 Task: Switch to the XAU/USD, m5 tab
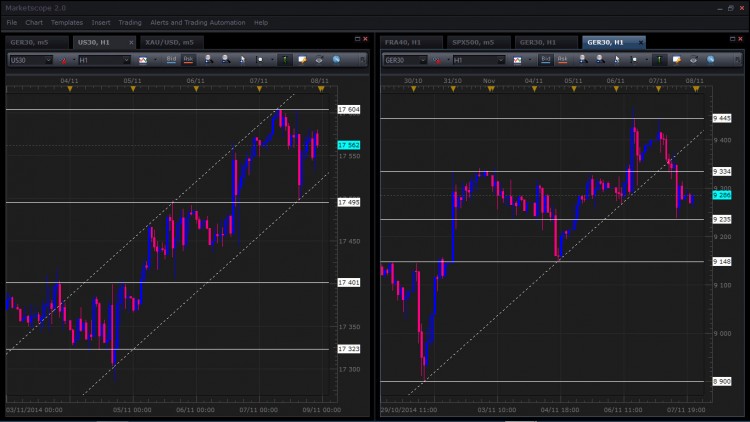(169, 43)
